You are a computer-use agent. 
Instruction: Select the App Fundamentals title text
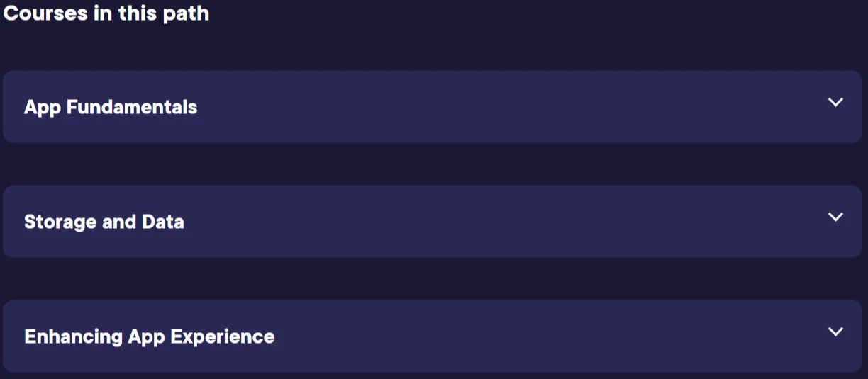click(x=111, y=108)
